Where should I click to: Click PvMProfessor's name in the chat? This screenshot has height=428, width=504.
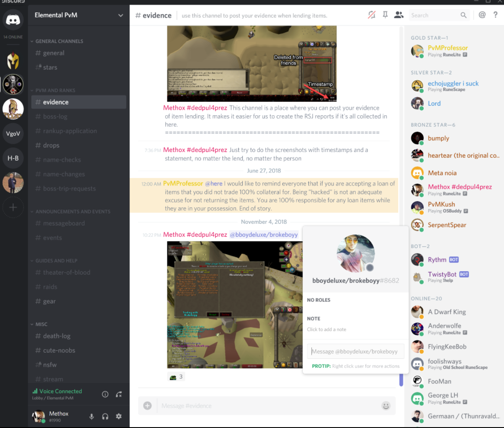click(183, 184)
